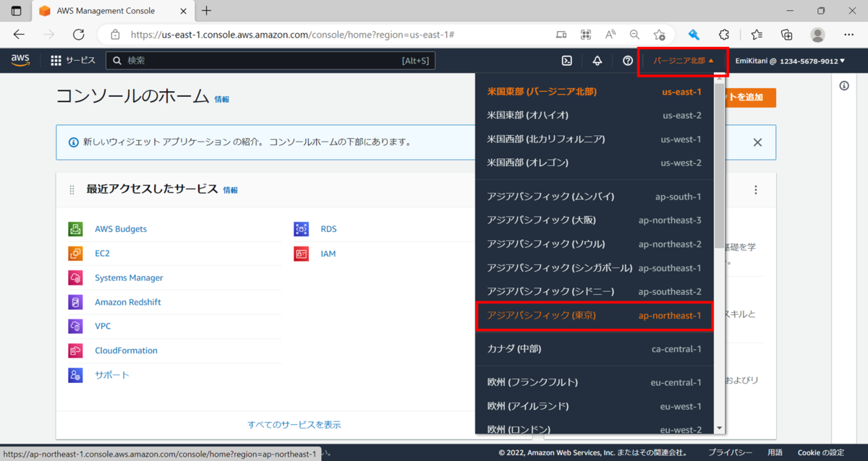
Task: Select region 米国西部 (オレゴン) us-west-2
Action: pyautogui.click(x=595, y=163)
